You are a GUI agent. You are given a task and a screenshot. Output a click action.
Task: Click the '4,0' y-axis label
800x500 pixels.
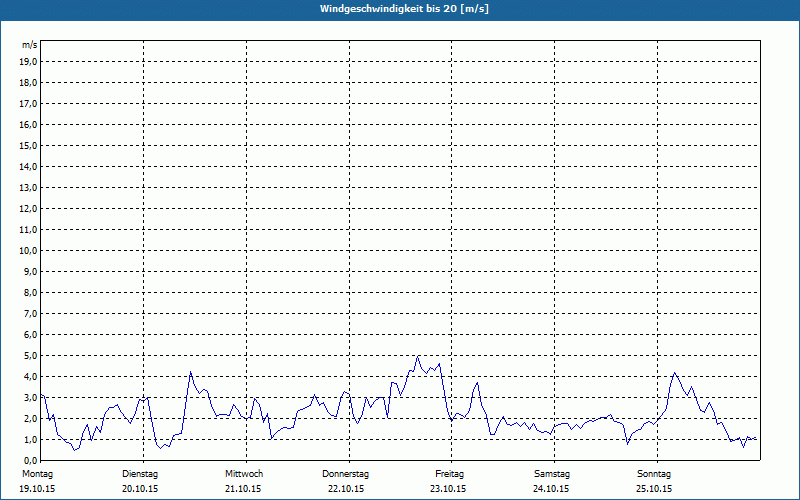coord(30,376)
